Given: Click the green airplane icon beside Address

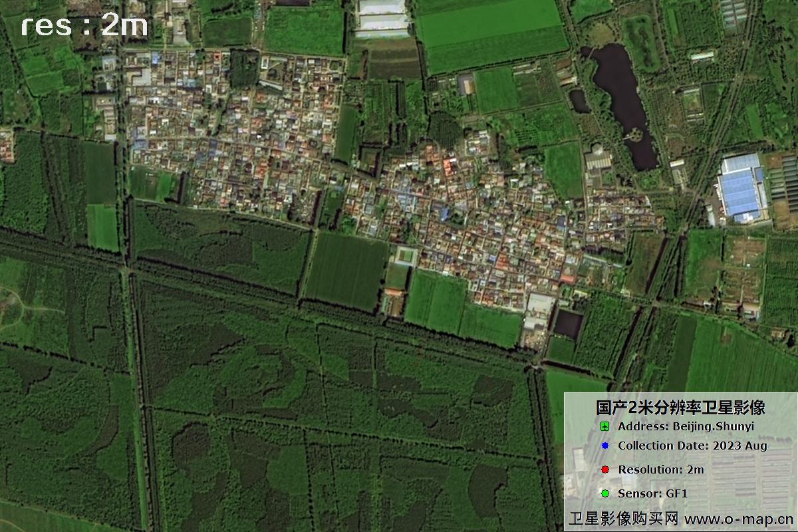Looking at the screenshot, I should [x=605, y=426].
